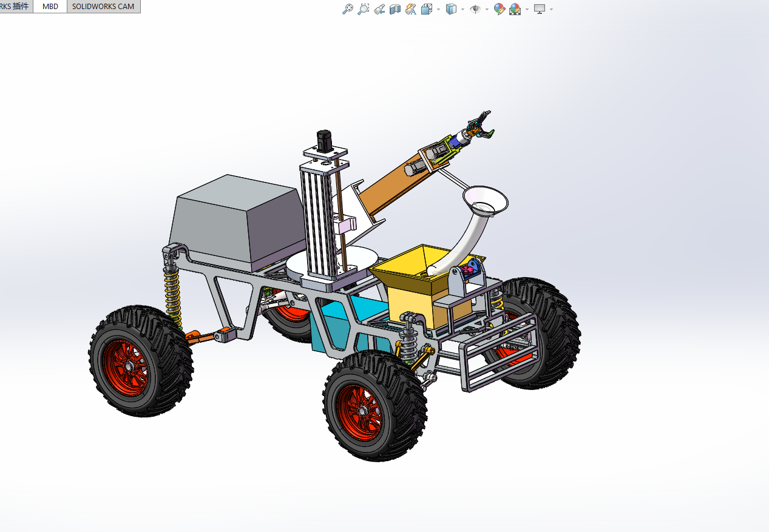Click Previous View icon

coord(379,9)
